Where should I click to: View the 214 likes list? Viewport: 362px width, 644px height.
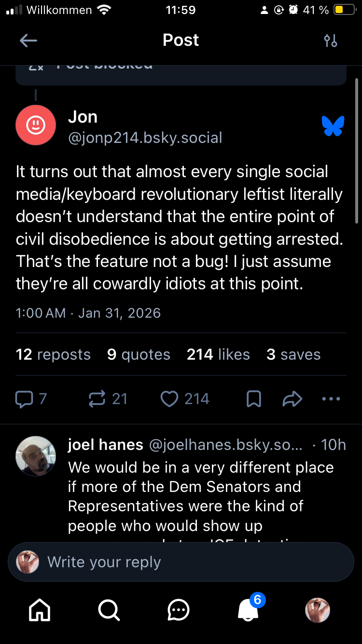click(218, 355)
